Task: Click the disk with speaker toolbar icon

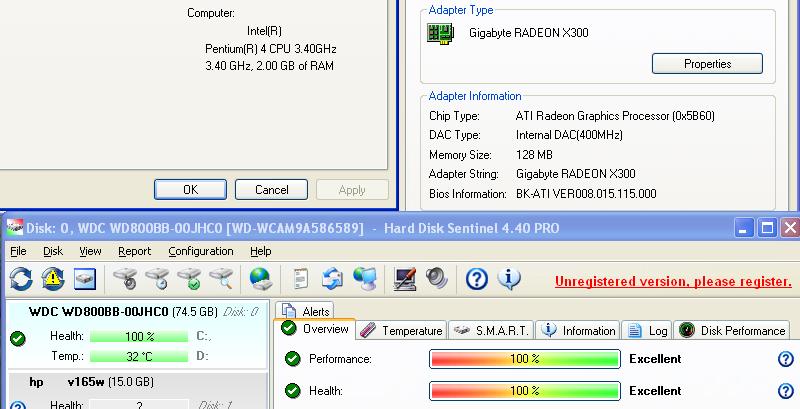Action: tap(125, 278)
